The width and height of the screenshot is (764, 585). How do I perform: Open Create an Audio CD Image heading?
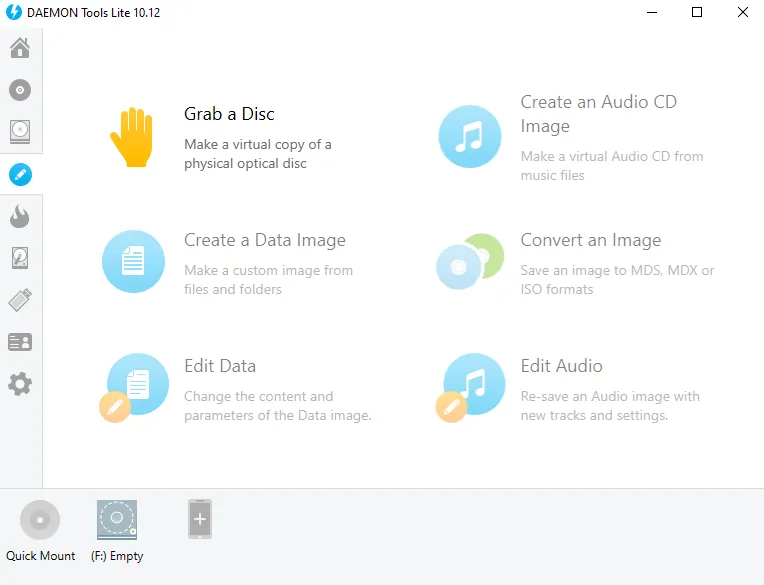(598, 114)
